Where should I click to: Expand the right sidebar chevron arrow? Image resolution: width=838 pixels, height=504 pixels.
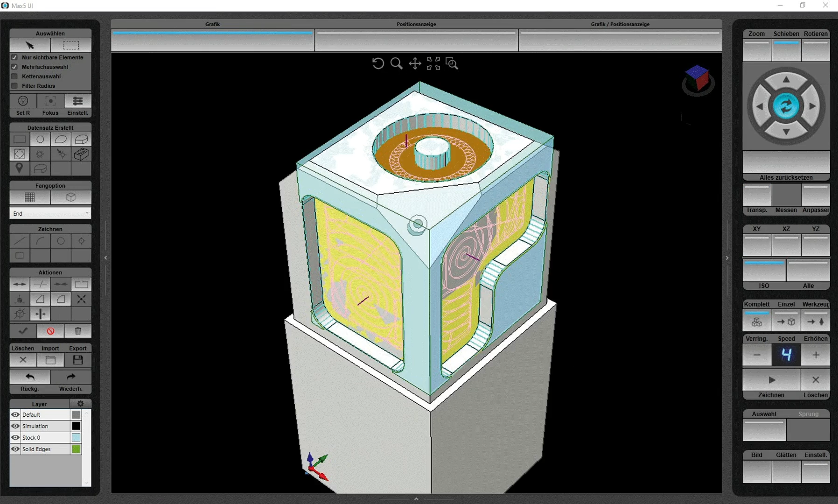[x=727, y=258]
